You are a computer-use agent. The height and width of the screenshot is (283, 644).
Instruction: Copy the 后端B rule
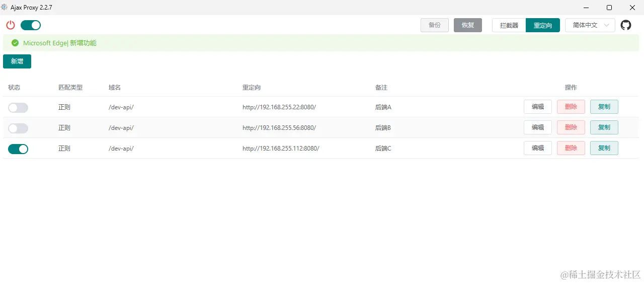[x=604, y=127]
